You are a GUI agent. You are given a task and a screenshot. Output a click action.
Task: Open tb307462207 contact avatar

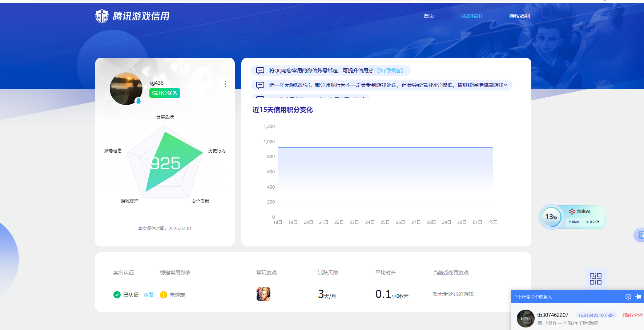[526, 319]
